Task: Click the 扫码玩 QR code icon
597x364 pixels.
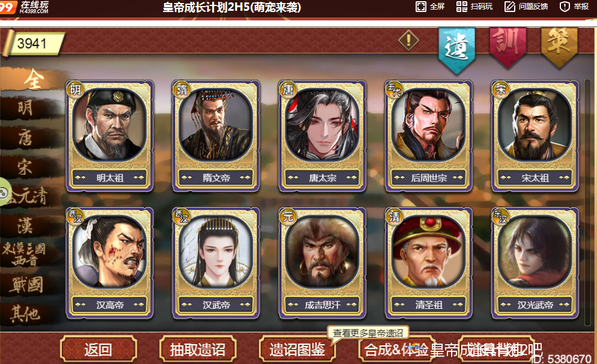Action: pos(461,7)
